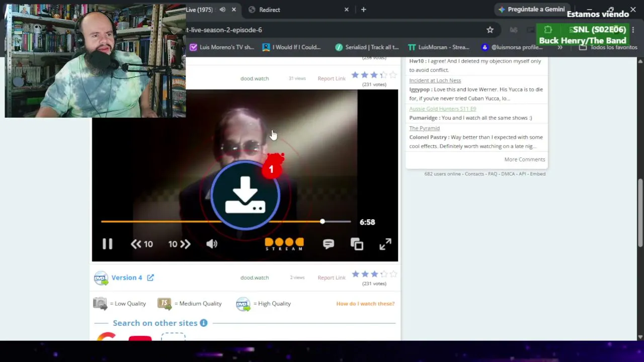The width and height of the screenshot is (644, 362).
Task: Mute the tab via its speaker icon
Action: pyautogui.click(x=222, y=10)
